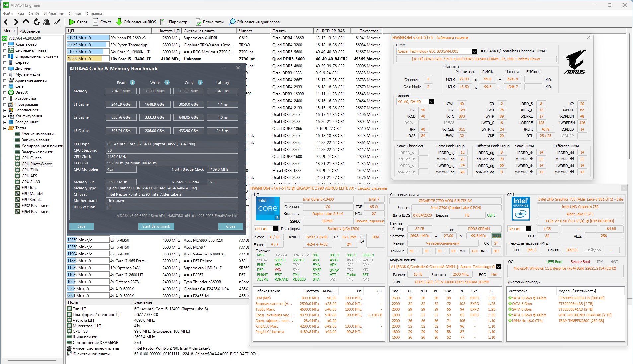Open the Справка menu
The image size is (633, 364).
tap(94, 14)
